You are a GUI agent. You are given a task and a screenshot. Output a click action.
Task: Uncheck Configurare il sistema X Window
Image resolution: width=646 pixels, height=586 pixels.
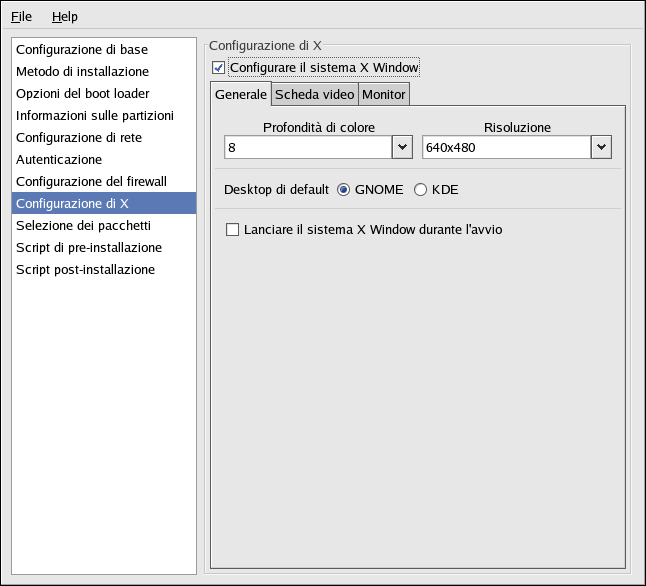tap(219, 68)
